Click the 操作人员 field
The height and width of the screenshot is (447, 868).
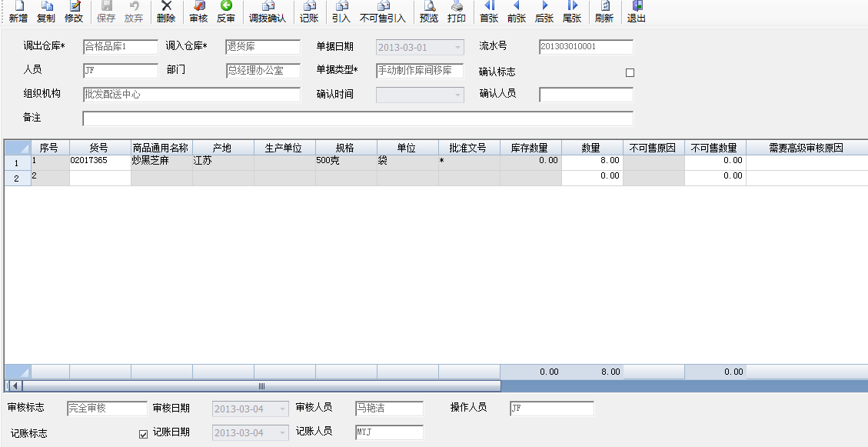[552, 409]
